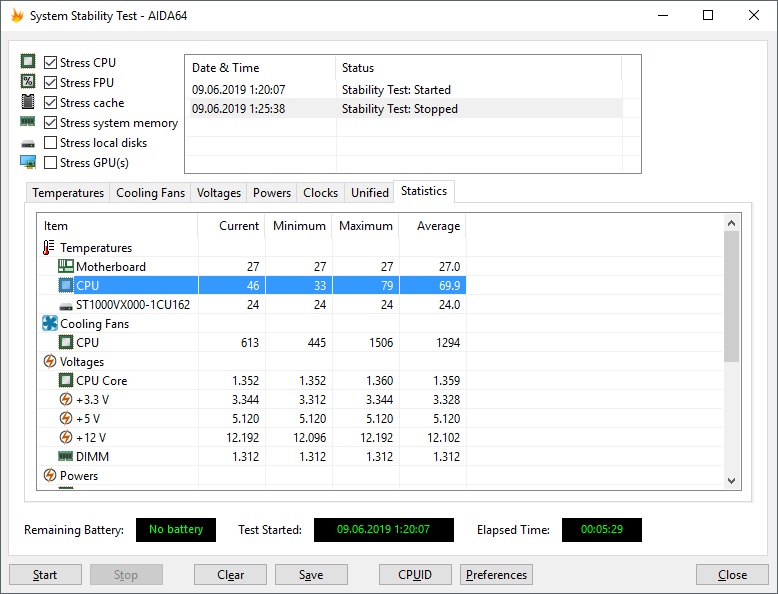Click the AIDA64 flame title icon
Image resolution: width=778 pixels, height=594 pixels.
click(17, 15)
